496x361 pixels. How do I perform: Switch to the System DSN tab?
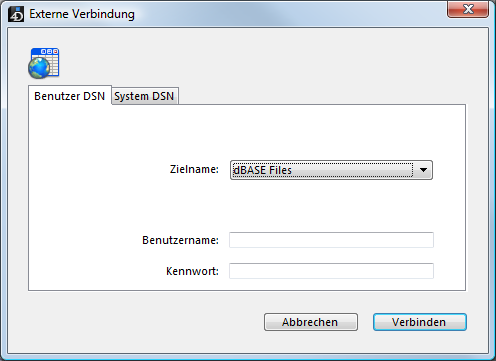pos(144,96)
